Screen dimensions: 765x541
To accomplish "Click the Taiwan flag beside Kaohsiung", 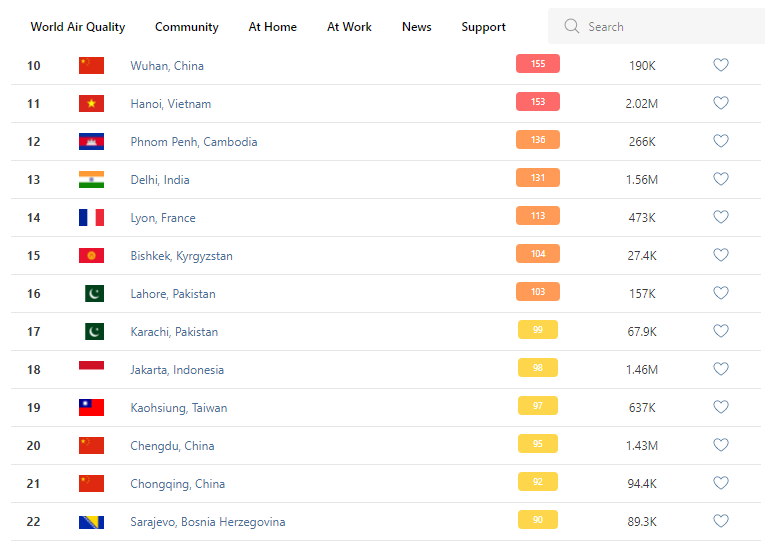I will [x=91, y=408].
